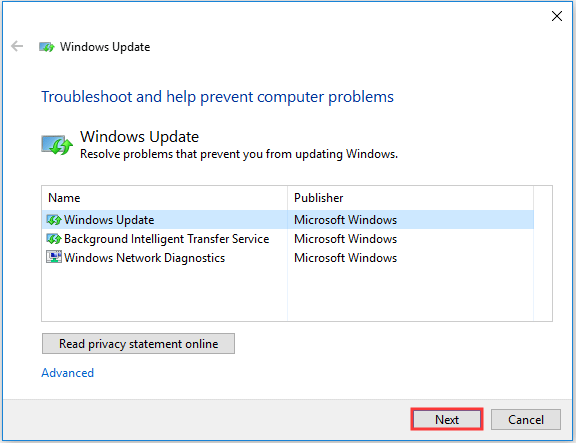Click the back arrow icon
Screen dimensions: 576x443
click(x=17, y=46)
